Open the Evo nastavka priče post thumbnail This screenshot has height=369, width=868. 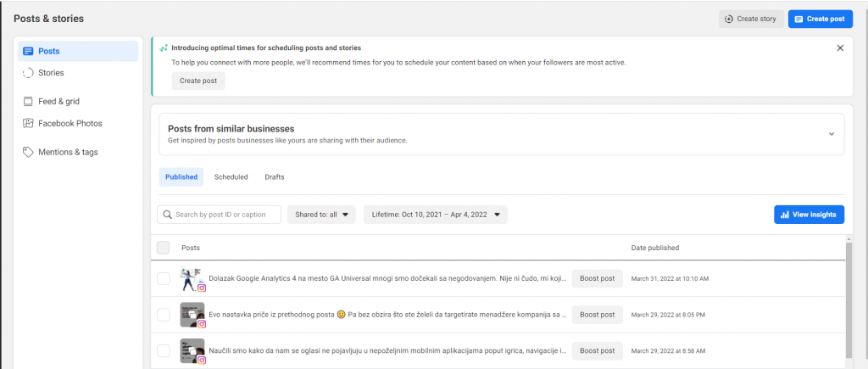tap(192, 314)
